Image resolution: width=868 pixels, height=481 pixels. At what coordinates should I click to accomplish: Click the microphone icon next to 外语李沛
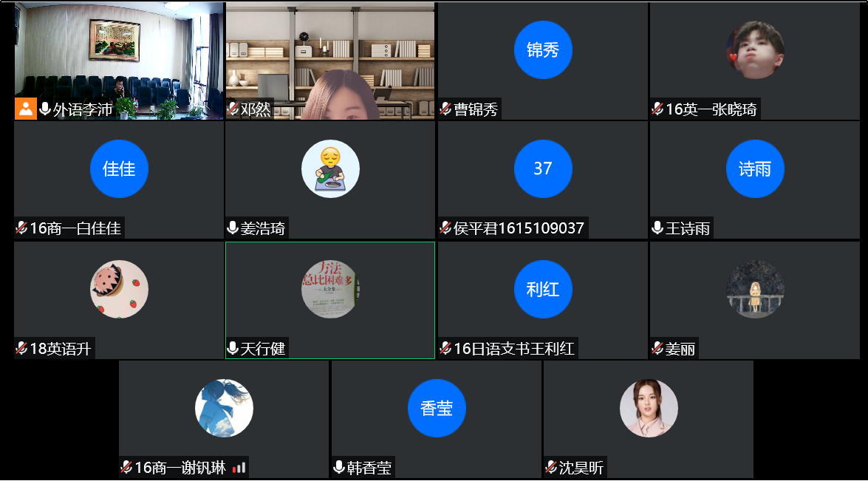pos(45,109)
